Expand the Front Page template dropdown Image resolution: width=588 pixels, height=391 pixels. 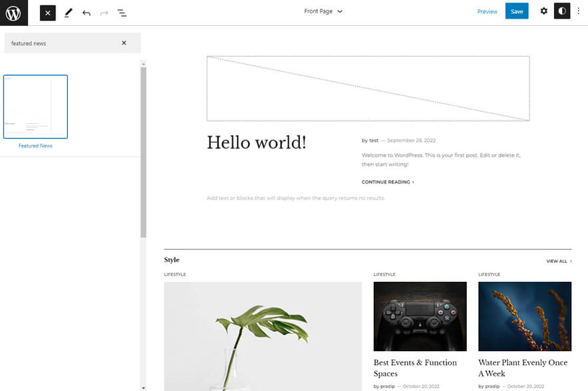323,11
